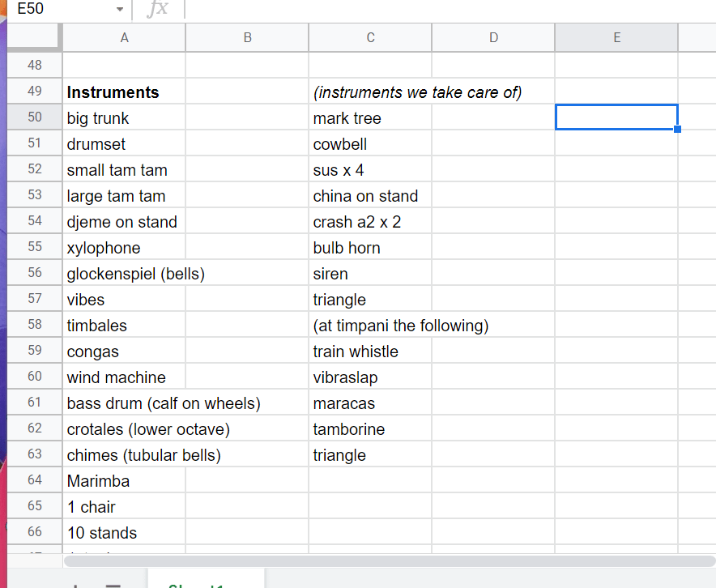Image resolution: width=716 pixels, height=588 pixels.
Task: Select the bold Instruments cell
Action: [124, 92]
